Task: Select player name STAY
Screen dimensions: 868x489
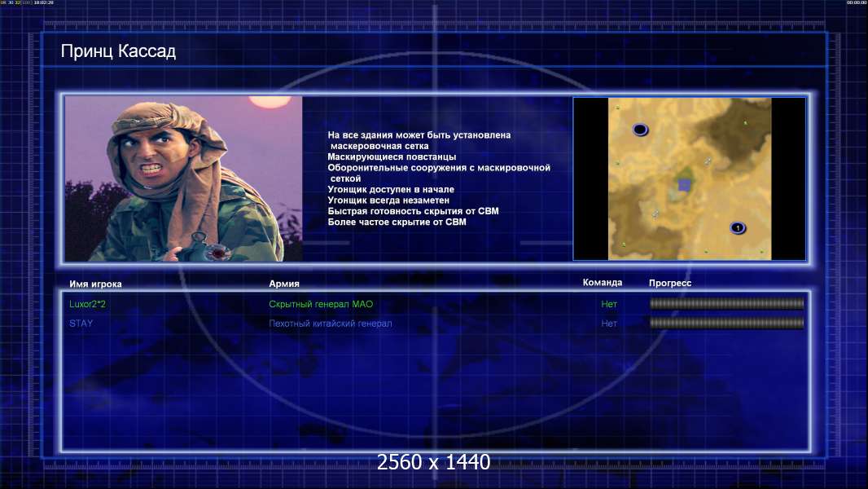Action: (x=81, y=324)
